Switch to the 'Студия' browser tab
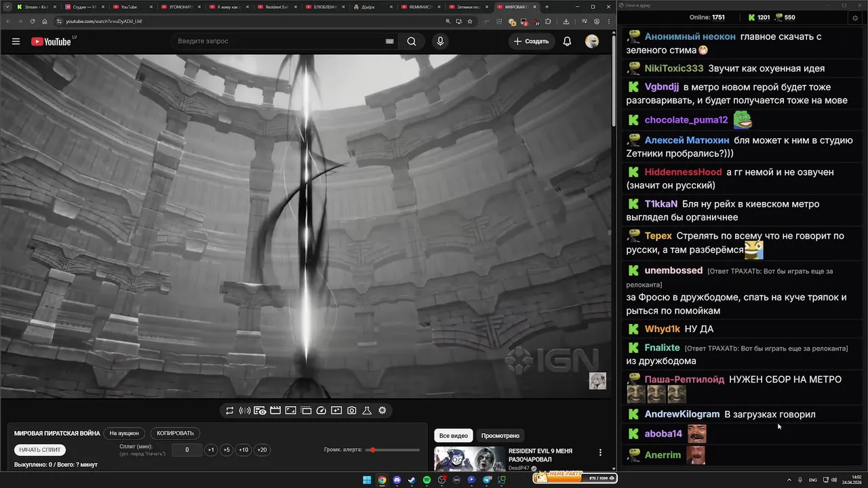The image size is (868, 488). coord(85,7)
